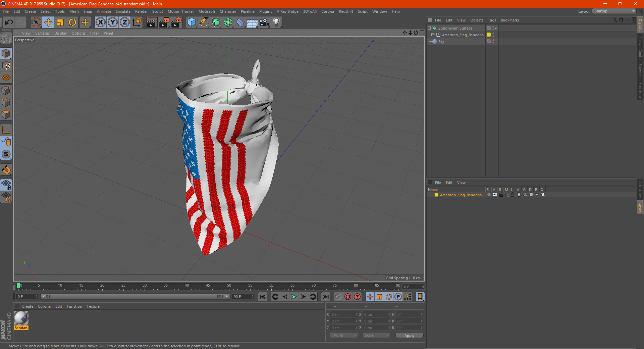Enable Polygons mode in left sidebar

click(6, 114)
